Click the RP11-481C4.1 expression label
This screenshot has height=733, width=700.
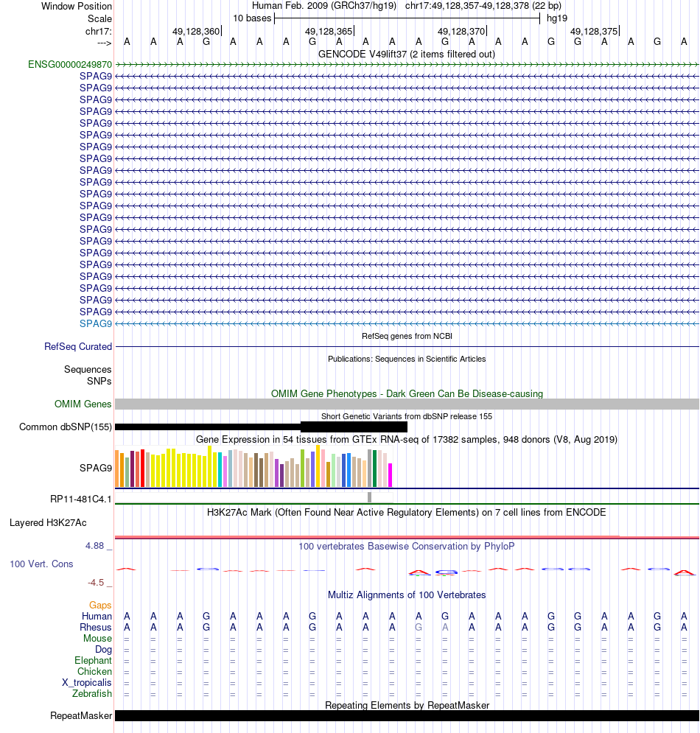tap(81, 499)
